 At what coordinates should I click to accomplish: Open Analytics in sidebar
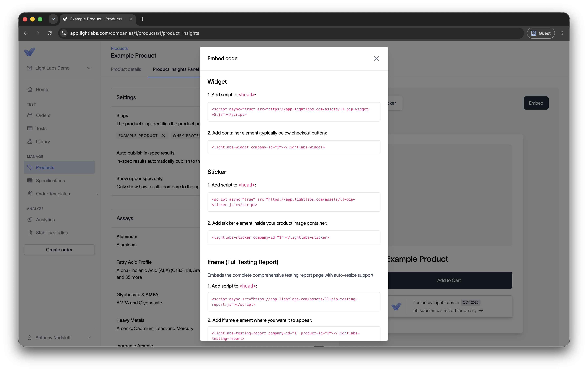[59, 220]
